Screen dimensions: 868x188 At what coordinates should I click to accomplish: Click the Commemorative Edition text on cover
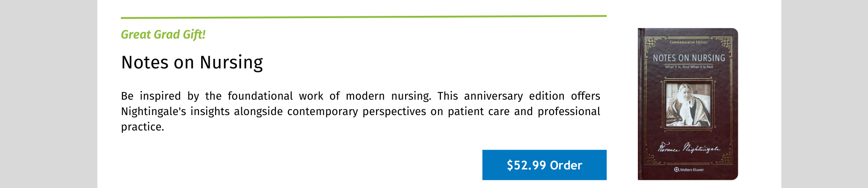[689, 42]
